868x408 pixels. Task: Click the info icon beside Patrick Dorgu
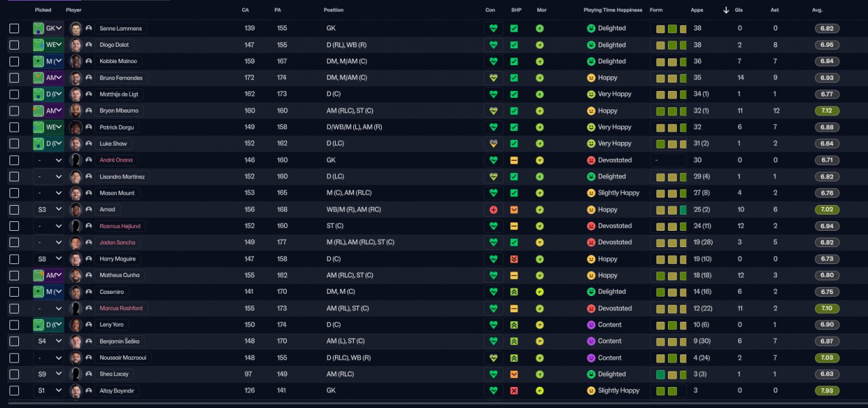(x=89, y=127)
